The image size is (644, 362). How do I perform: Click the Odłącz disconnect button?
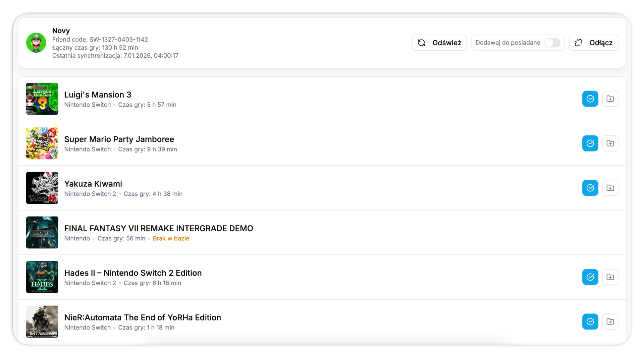[593, 43]
